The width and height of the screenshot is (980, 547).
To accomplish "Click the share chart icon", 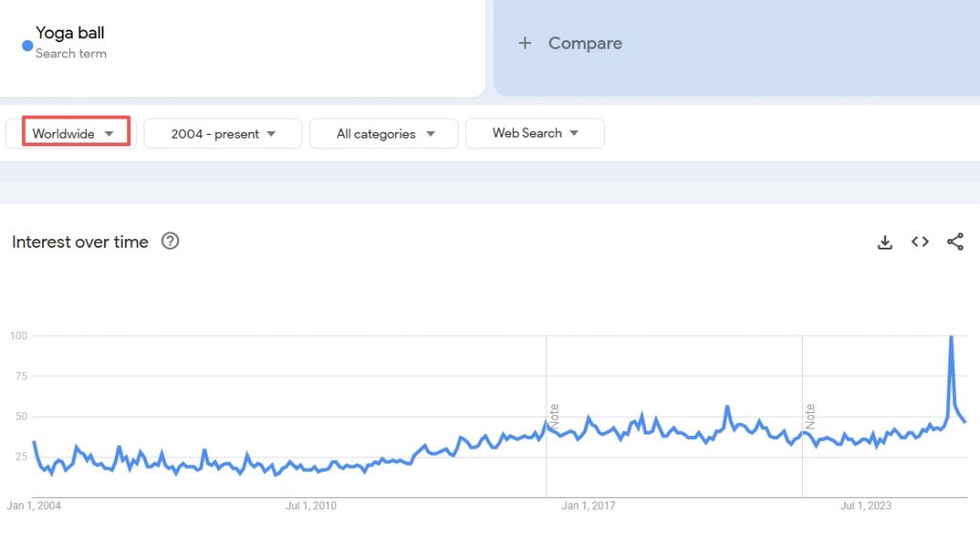I will (955, 242).
